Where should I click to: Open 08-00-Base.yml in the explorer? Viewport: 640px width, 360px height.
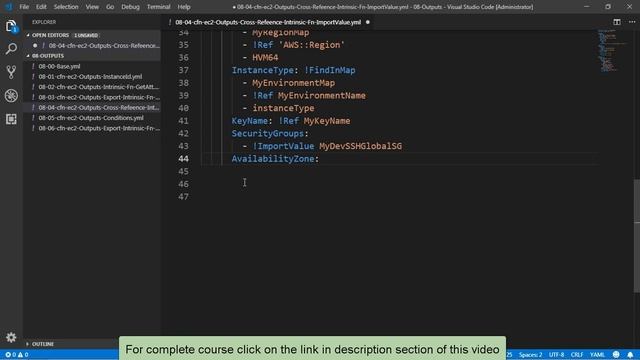(59, 66)
